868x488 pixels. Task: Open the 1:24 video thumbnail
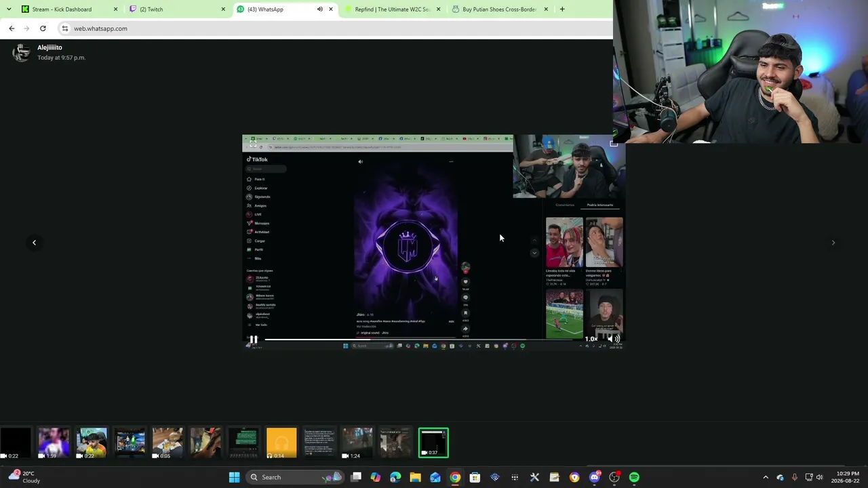click(357, 443)
